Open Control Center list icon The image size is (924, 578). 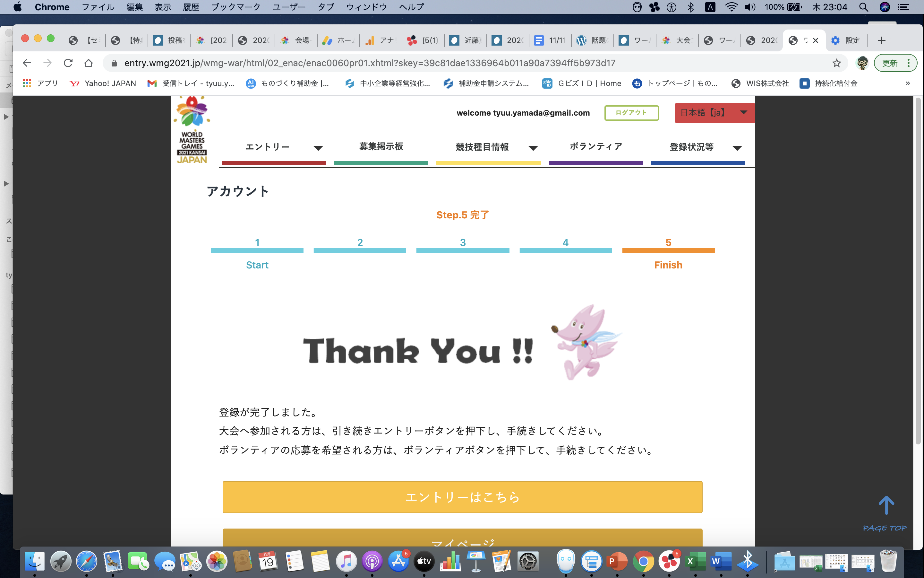(x=903, y=7)
